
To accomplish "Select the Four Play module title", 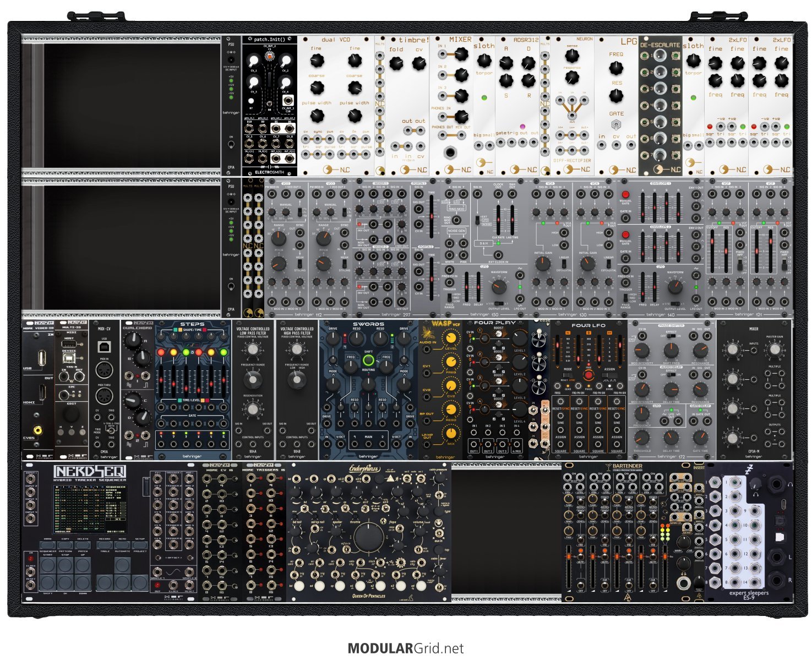I will click(494, 323).
